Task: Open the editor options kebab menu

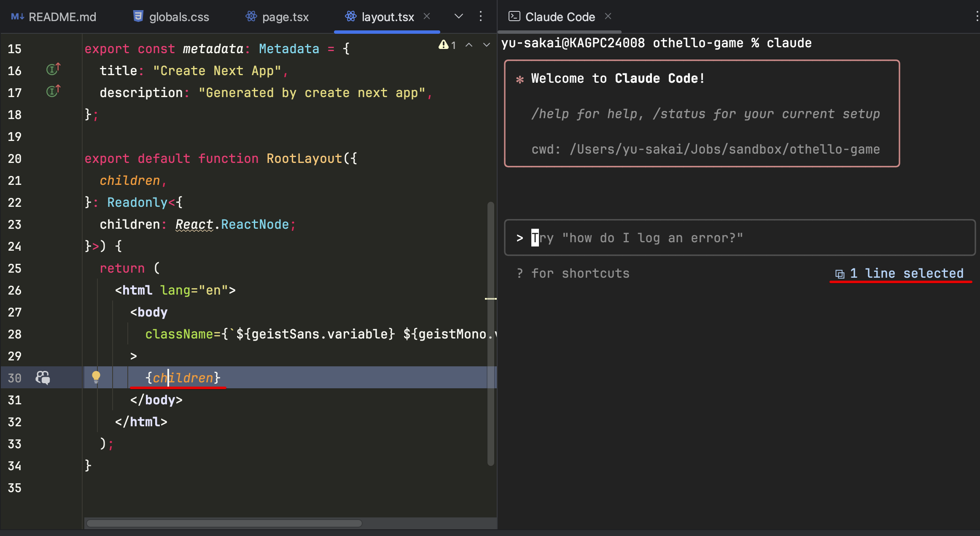Action: tap(480, 16)
